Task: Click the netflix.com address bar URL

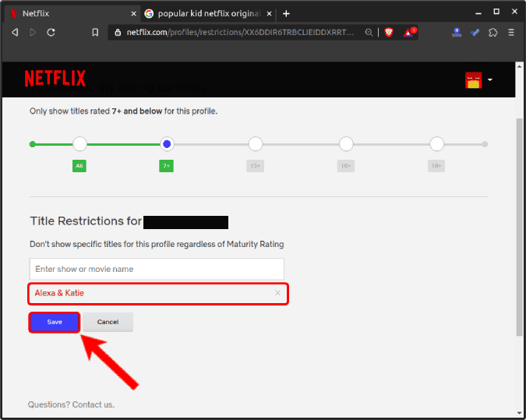Action: (x=240, y=33)
